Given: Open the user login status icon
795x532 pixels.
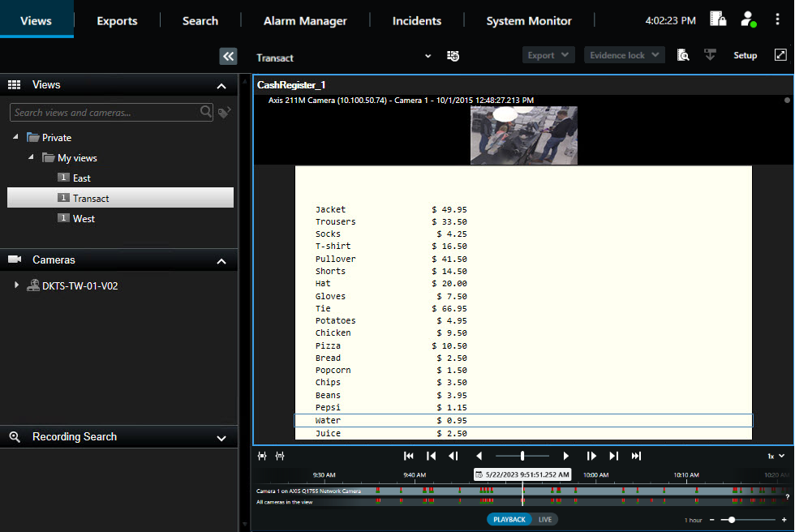Looking at the screenshot, I should point(749,20).
